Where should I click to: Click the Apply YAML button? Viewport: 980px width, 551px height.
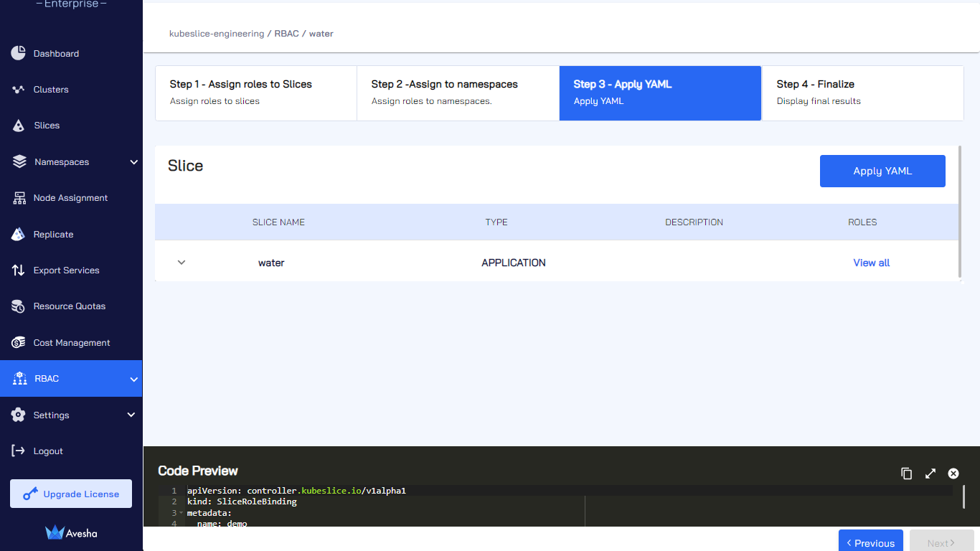(882, 171)
